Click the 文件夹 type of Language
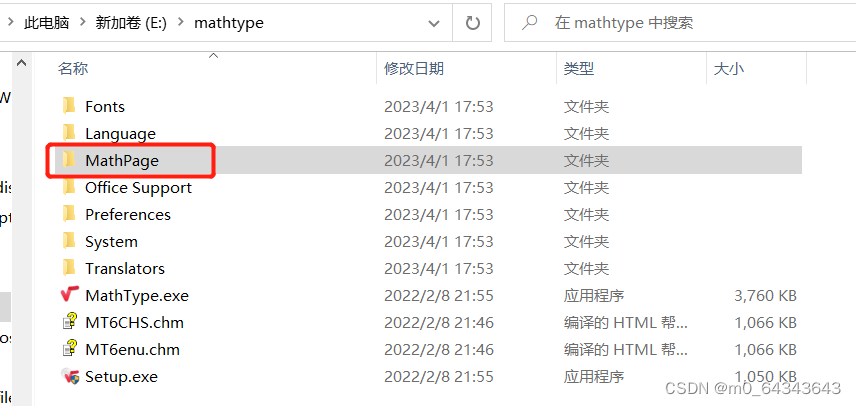Screen dimensions: 856x406 [586, 134]
